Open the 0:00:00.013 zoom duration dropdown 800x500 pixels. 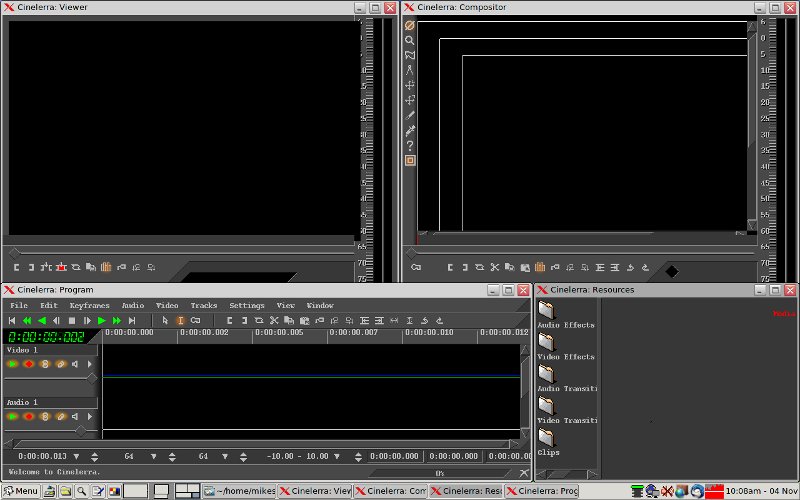tap(77, 456)
